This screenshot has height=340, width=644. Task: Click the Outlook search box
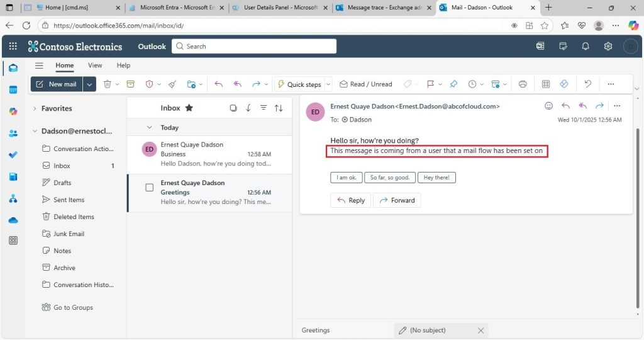click(254, 47)
